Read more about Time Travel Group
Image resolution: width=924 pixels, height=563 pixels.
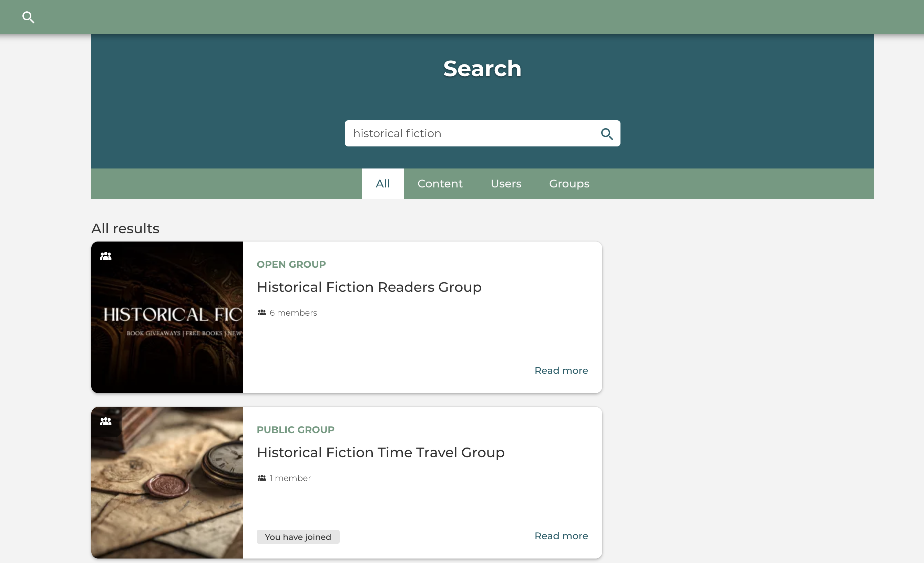point(561,536)
